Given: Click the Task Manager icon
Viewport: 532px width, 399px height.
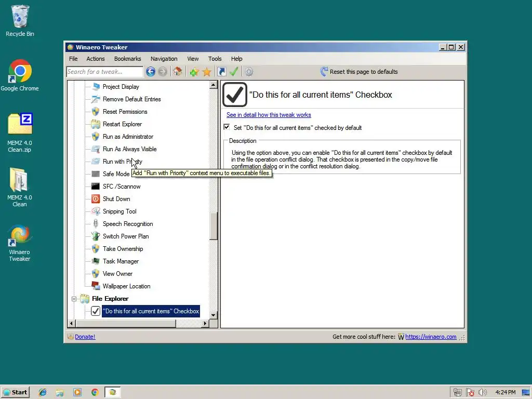Looking at the screenshot, I should 96,261.
